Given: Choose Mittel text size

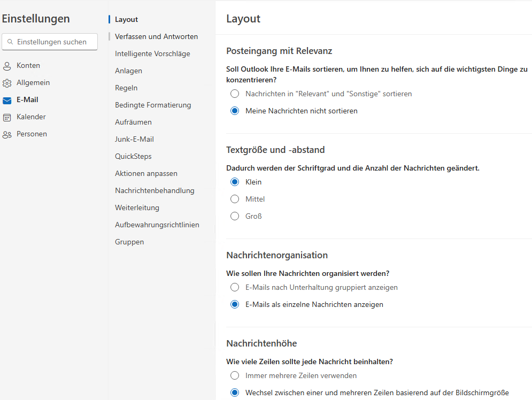Looking at the screenshot, I should (x=234, y=199).
